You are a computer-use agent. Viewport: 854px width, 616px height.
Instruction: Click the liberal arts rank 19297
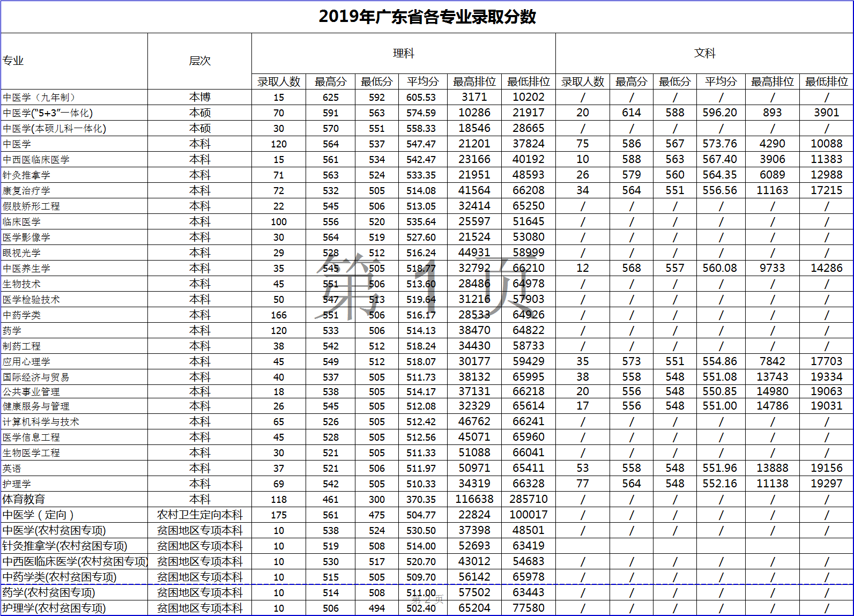click(827, 484)
